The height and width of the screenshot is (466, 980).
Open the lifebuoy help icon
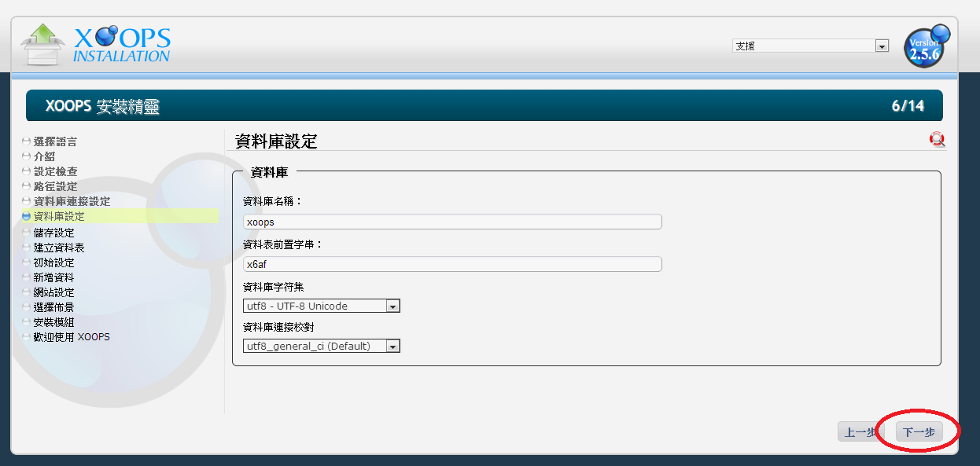[937, 139]
